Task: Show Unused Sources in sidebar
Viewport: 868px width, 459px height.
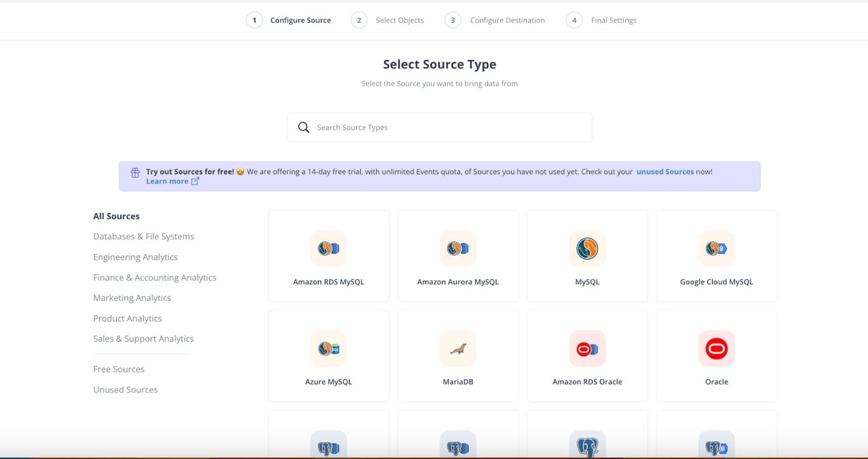Action: 125,390
